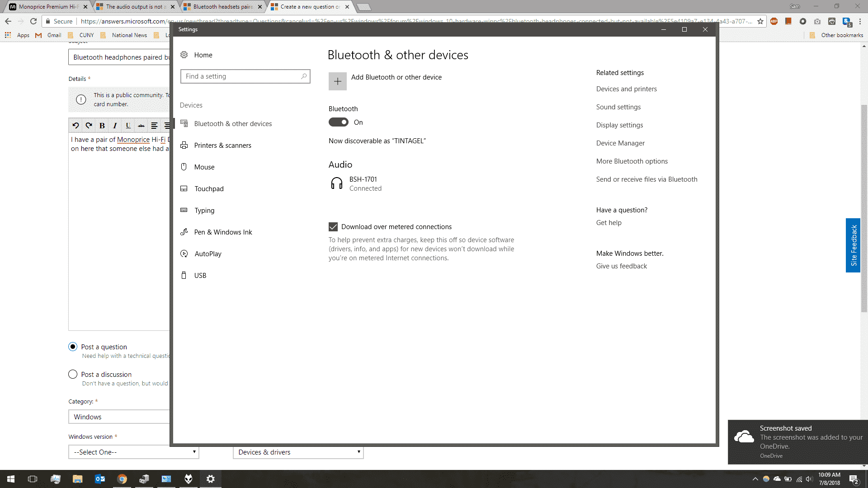Show hidden system tray icons
This screenshot has height=488, width=868.
point(755,479)
